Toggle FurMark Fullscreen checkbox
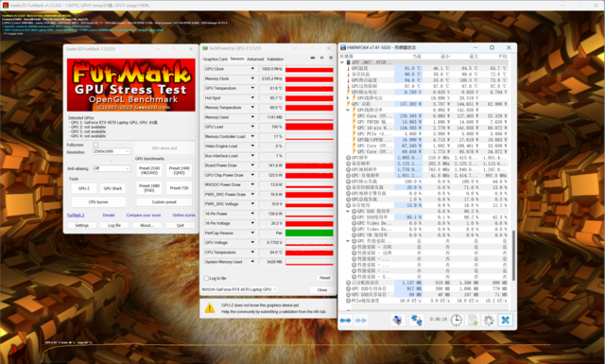The height and width of the screenshot is (364, 605). coord(95,145)
